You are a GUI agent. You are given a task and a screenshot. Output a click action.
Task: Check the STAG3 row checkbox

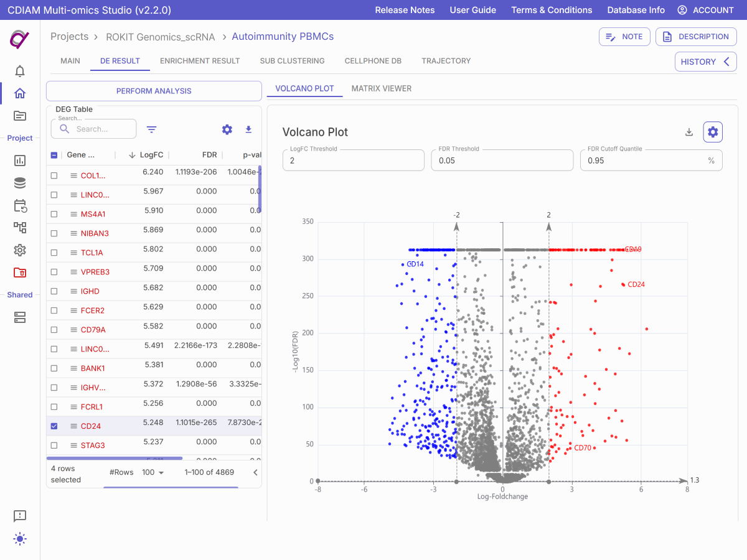pos(54,446)
